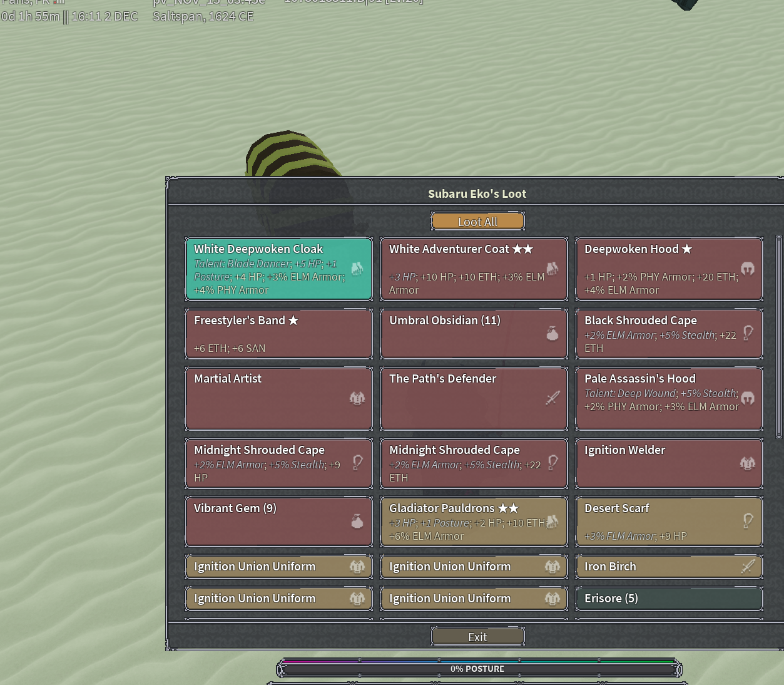Select the White Adventurer Coat item
This screenshot has height=685, width=784.
(463, 269)
